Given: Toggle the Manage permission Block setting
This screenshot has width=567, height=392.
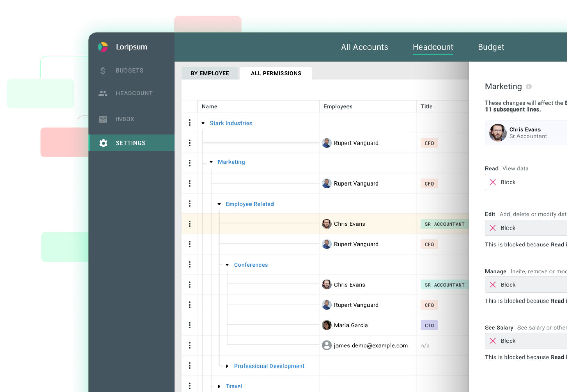Looking at the screenshot, I should pos(493,285).
